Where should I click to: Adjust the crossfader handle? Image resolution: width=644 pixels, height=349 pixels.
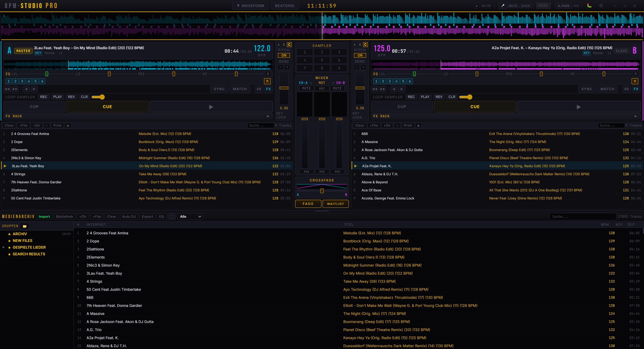pyautogui.click(x=322, y=191)
